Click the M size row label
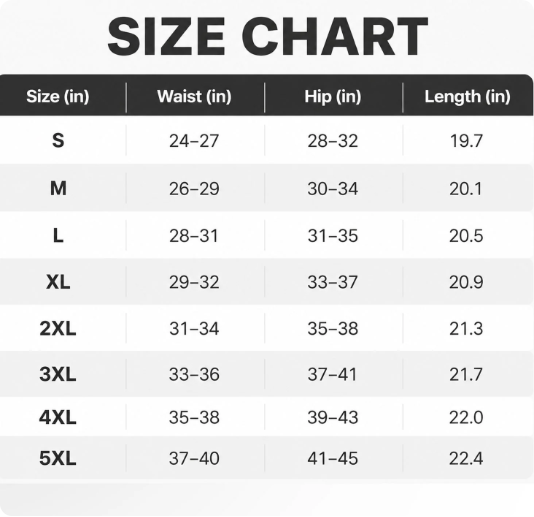 pos(58,188)
